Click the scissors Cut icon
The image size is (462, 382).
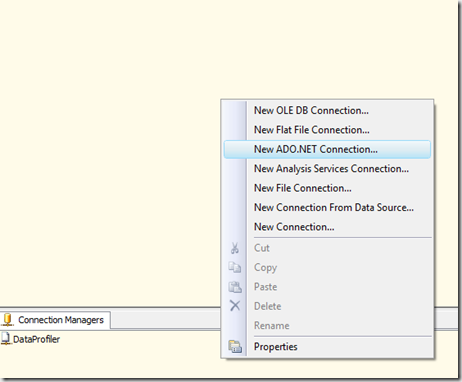[235, 248]
